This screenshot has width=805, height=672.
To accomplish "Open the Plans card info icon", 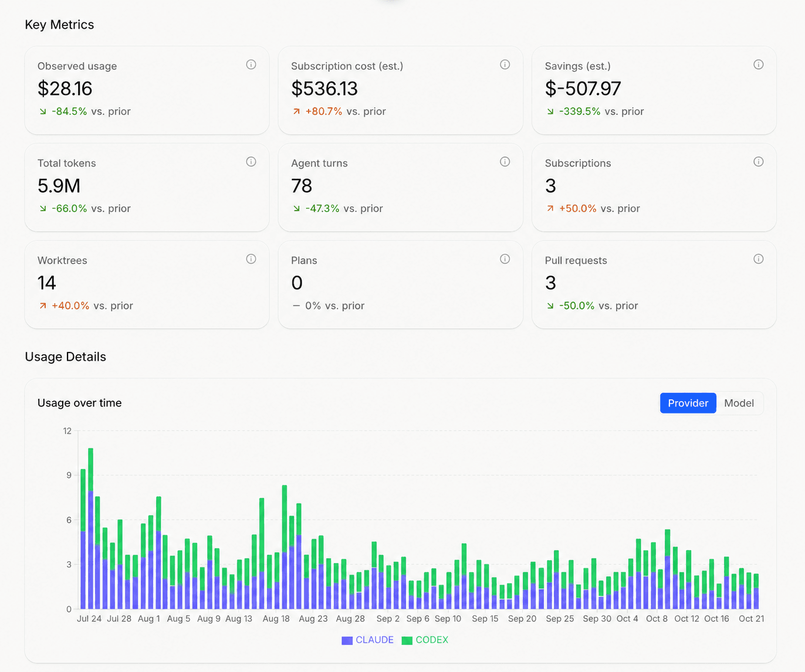I will click(505, 259).
